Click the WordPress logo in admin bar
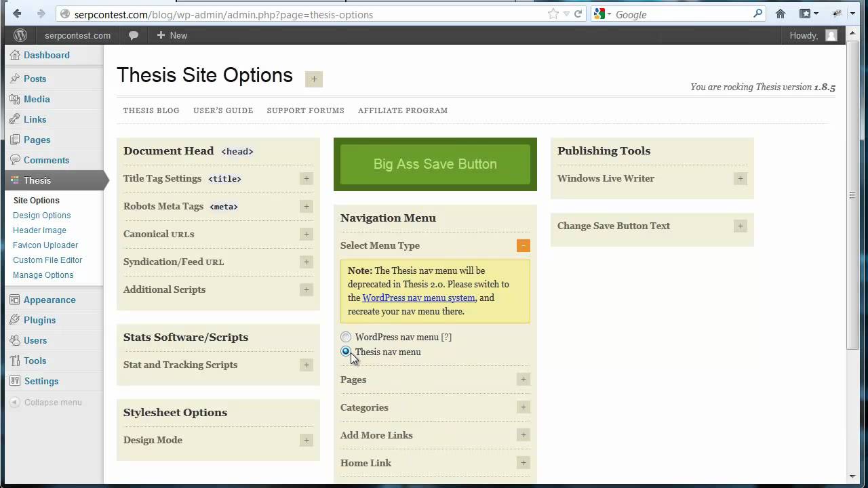This screenshot has width=868, height=488. tap(20, 35)
